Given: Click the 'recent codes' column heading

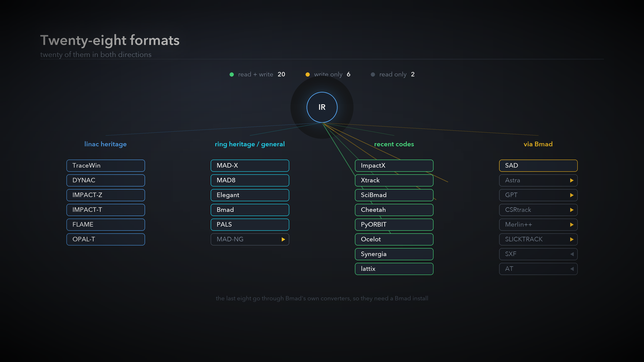Looking at the screenshot, I should [394, 144].
